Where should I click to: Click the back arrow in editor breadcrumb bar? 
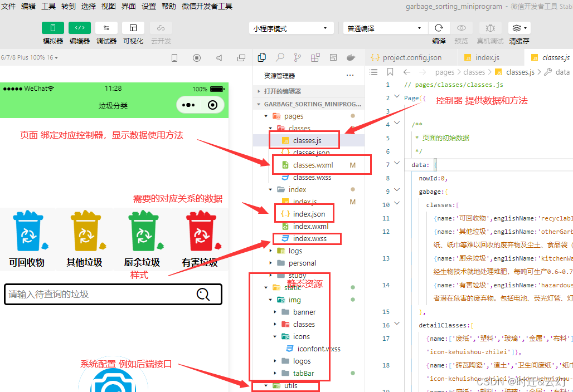point(407,72)
